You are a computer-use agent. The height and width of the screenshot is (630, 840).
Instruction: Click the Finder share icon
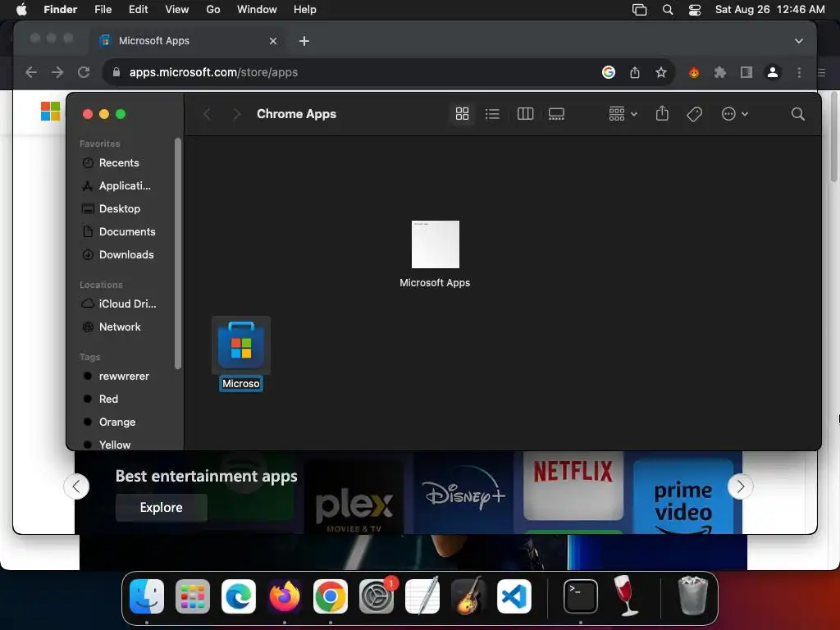[x=662, y=113]
